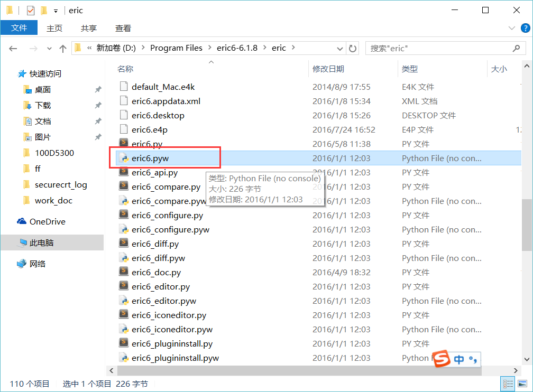Open work_doc folder in sidebar
Image resolution: width=533 pixels, height=392 pixels.
coord(53,200)
